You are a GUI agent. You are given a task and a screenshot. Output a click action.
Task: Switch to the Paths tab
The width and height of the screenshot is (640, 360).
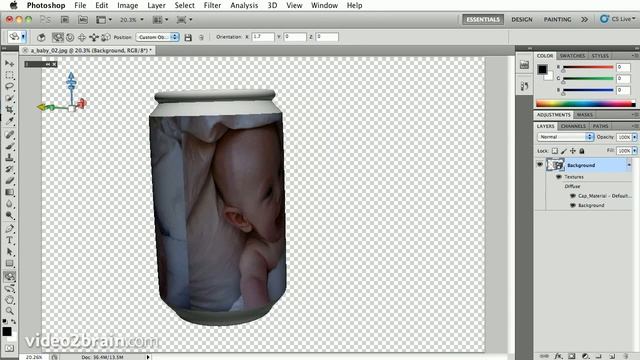pyautogui.click(x=600, y=126)
